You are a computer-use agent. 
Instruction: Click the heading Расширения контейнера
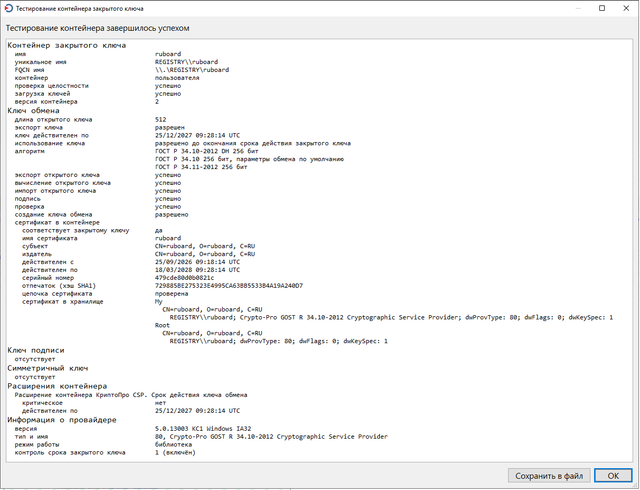[x=57, y=386]
